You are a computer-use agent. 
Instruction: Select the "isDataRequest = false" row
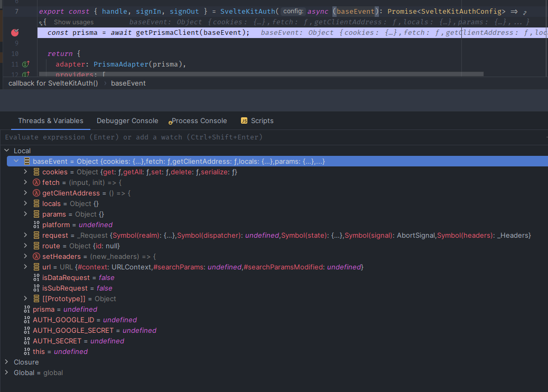[x=274, y=278]
